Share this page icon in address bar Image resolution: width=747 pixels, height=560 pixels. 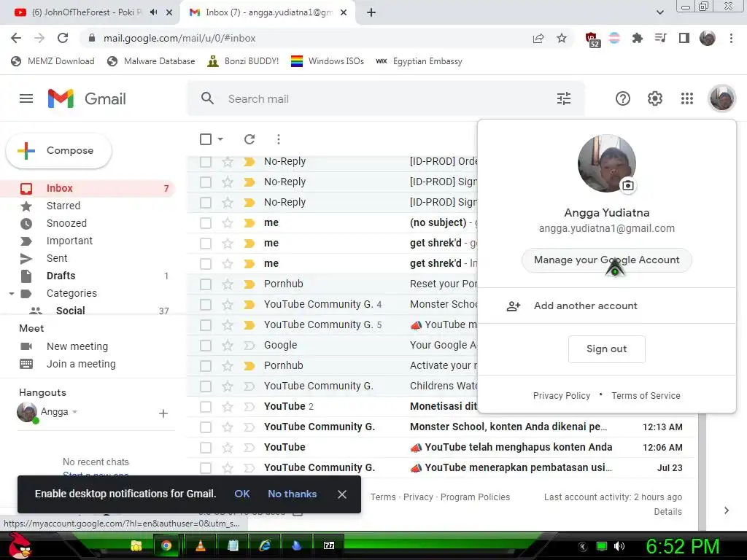(x=538, y=38)
